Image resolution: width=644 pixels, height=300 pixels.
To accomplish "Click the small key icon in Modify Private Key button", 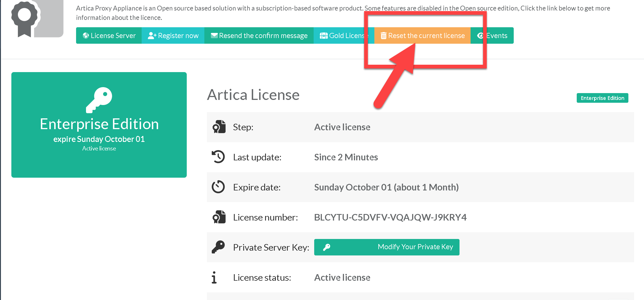I will click(327, 247).
